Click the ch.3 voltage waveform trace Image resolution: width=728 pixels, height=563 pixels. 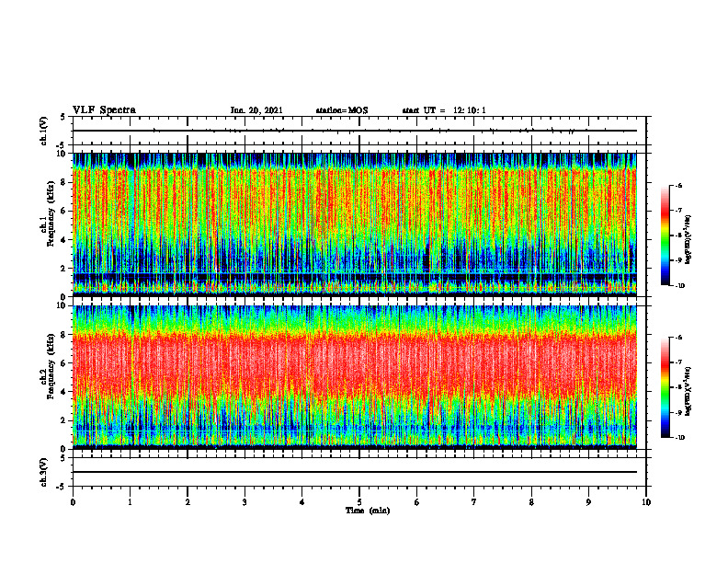(x=355, y=472)
